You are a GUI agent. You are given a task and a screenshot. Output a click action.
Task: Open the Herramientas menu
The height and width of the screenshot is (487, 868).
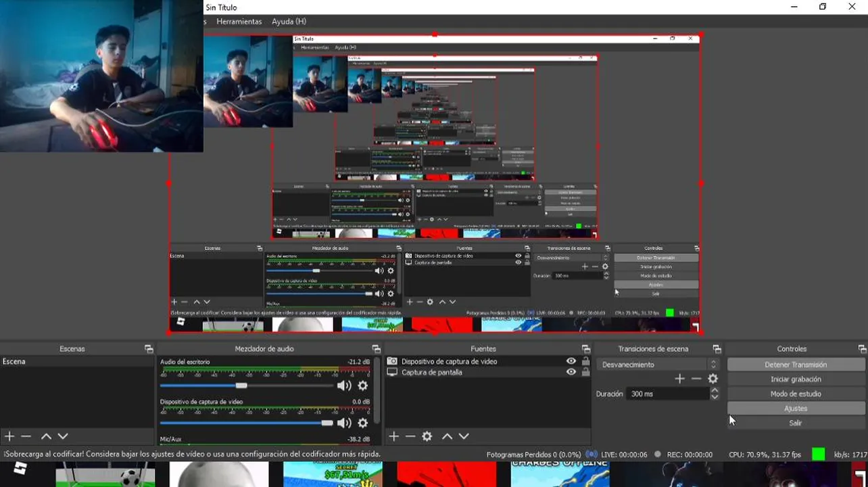239,22
